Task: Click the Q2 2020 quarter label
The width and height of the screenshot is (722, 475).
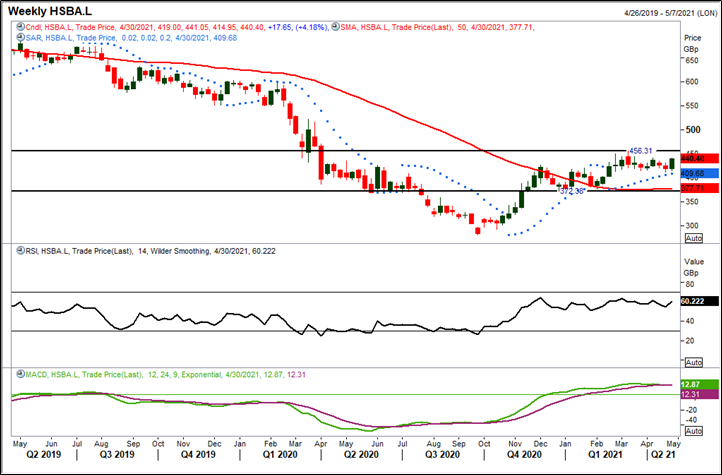Action: (x=360, y=455)
